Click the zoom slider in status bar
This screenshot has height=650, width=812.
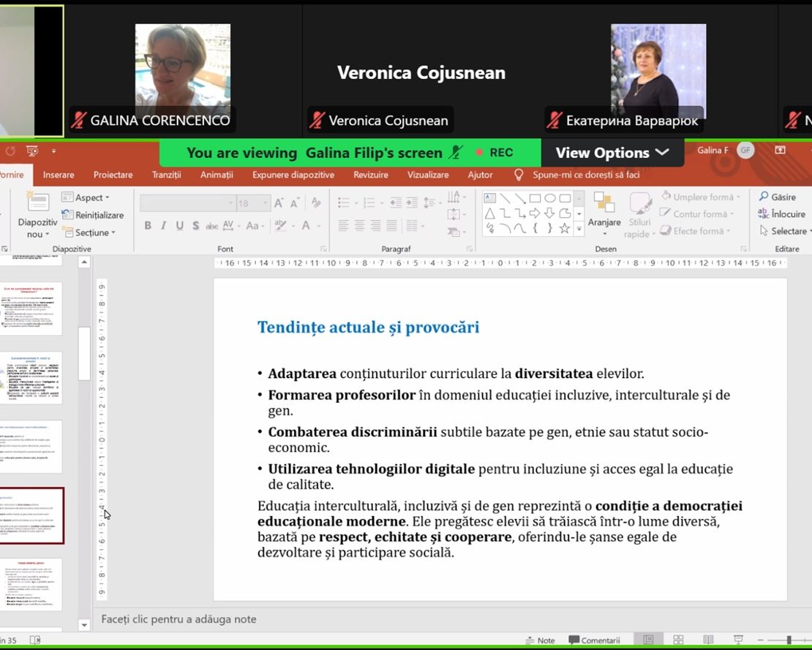click(x=789, y=640)
